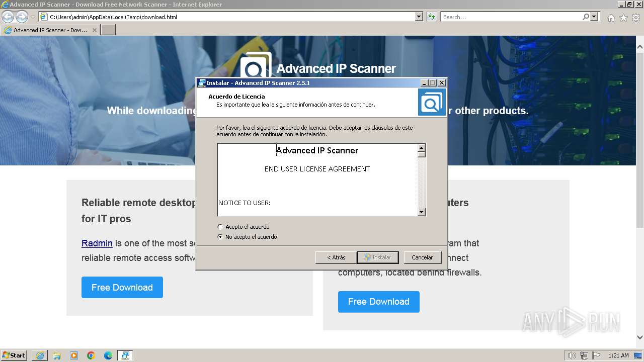Click action center flag tray icon
644x362 pixels.
tap(596, 355)
